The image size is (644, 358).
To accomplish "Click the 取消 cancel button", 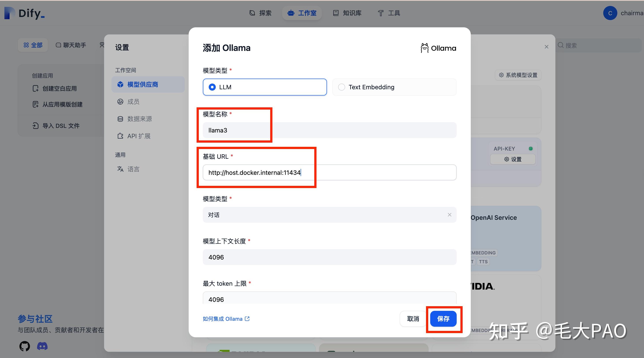I will pyautogui.click(x=413, y=319).
